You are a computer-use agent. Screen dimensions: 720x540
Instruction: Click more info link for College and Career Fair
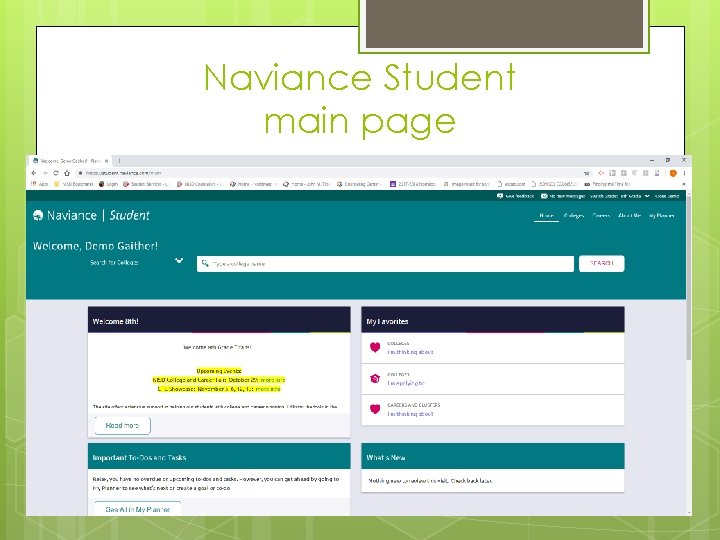(x=273, y=380)
